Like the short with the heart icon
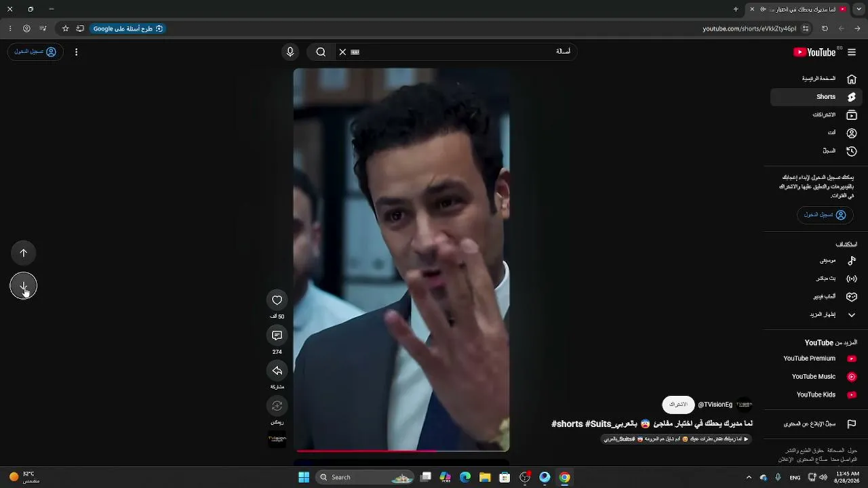 (277, 300)
